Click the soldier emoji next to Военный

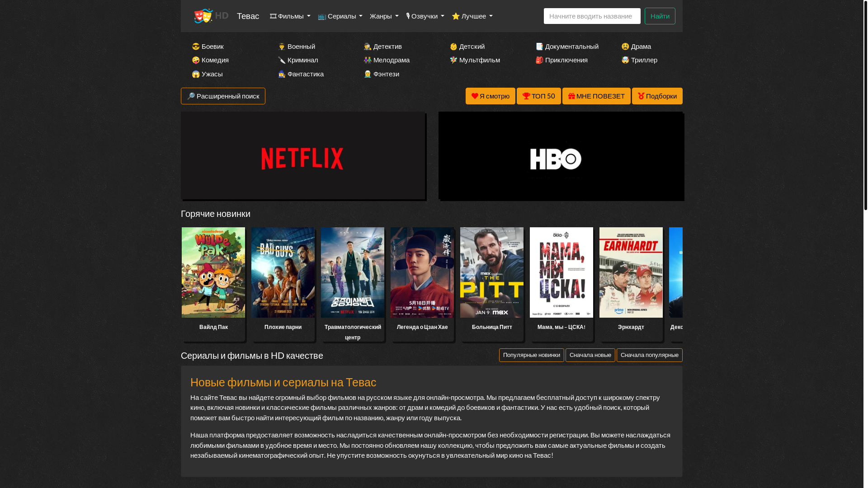pos(282,47)
